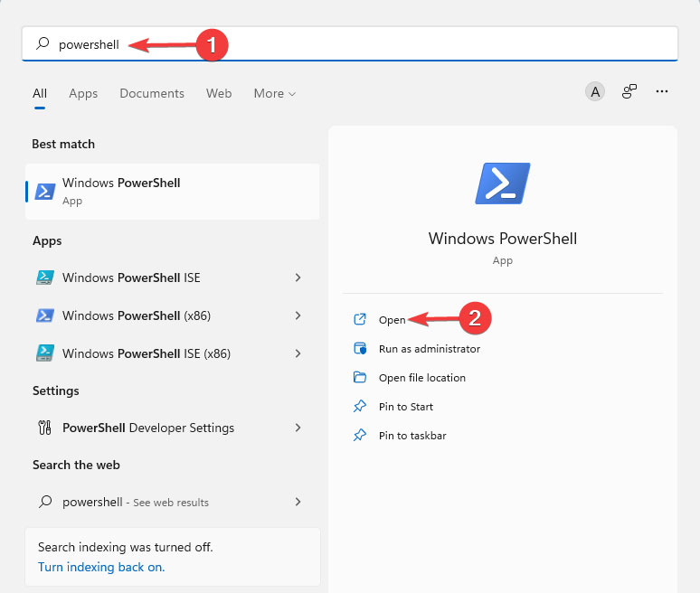This screenshot has width=700, height=593.
Task: Choose Open file location
Action: point(422,378)
